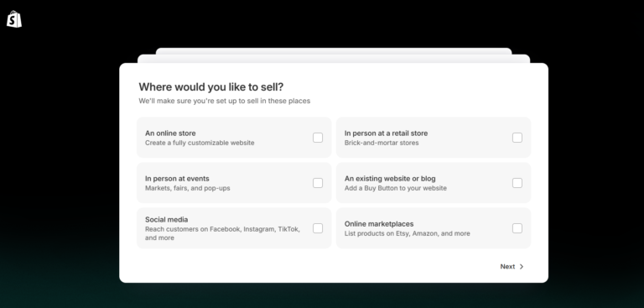Check the An online store checkbox
This screenshot has height=308, width=644.
318,138
